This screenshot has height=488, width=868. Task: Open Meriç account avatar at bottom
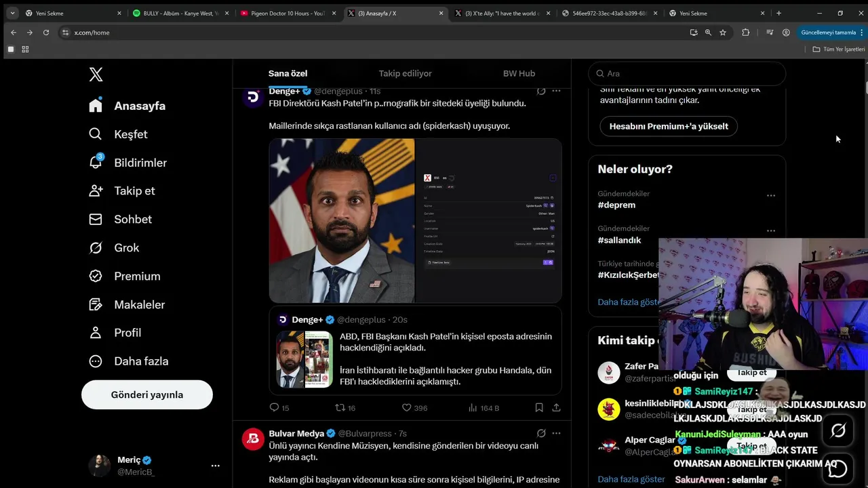[x=100, y=466]
